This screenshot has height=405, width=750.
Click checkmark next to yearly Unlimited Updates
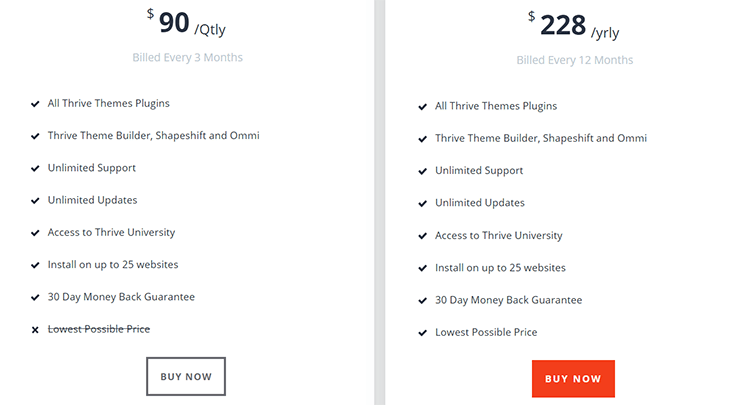pyautogui.click(x=423, y=203)
